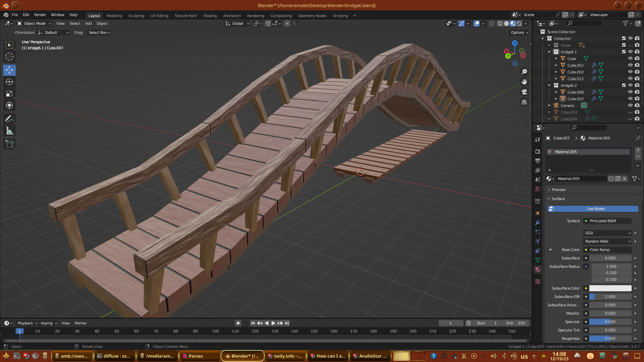
Task: Activate the Measure tool
Action: pos(9,131)
